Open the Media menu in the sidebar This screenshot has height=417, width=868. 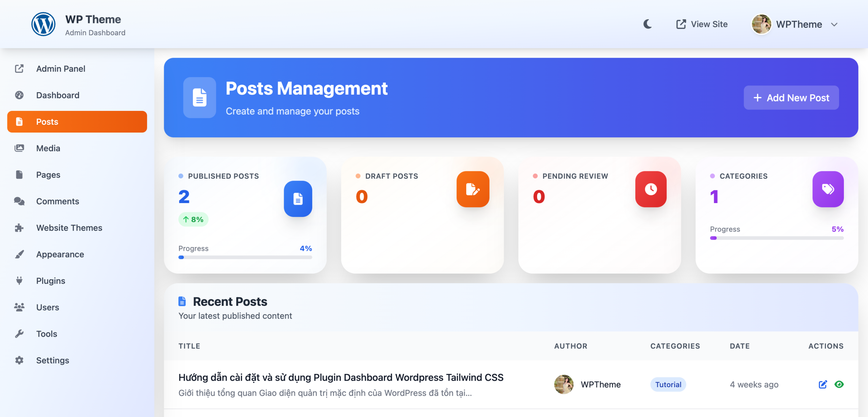click(x=48, y=148)
